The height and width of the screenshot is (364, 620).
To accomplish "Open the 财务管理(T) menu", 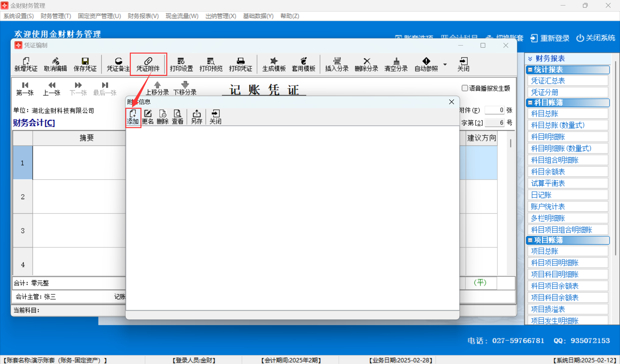I will click(x=56, y=16).
